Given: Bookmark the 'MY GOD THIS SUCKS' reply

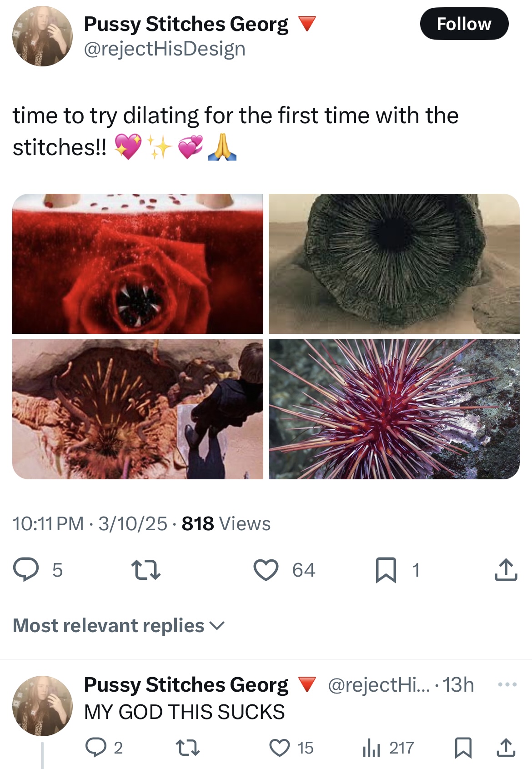Looking at the screenshot, I should point(463,747).
